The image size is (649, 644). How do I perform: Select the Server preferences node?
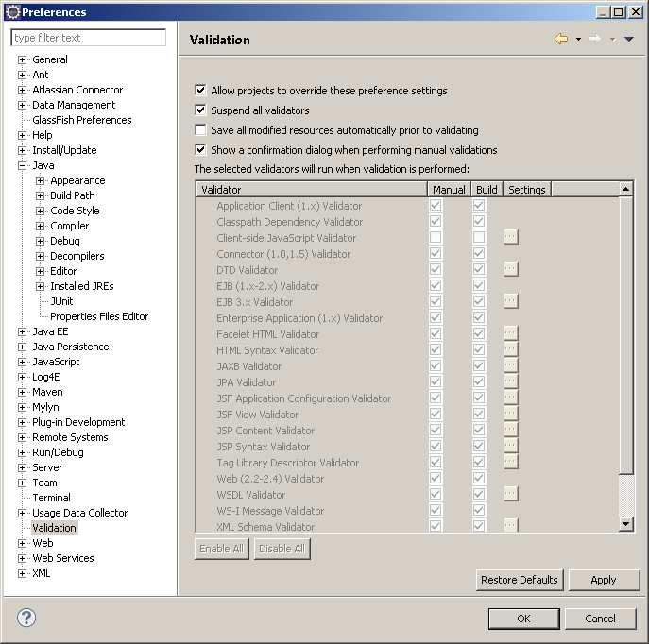click(x=47, y=467)
